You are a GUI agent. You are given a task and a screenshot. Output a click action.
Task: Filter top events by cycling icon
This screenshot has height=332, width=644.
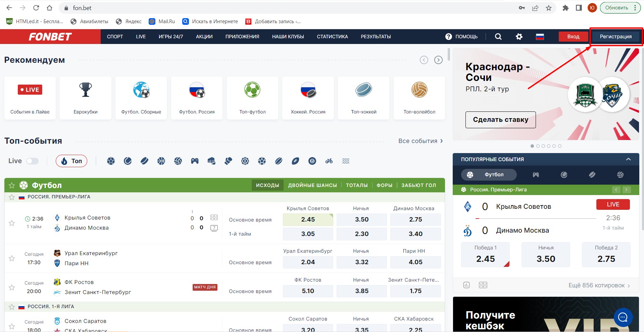[x=329, y=161]
